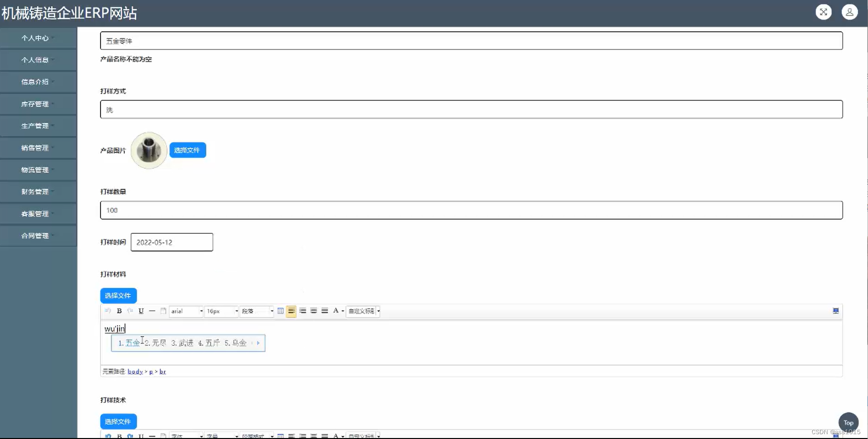Click the 打样时间 date field showing 2022-05-12
868x439 pixels.
coord(171,242)
